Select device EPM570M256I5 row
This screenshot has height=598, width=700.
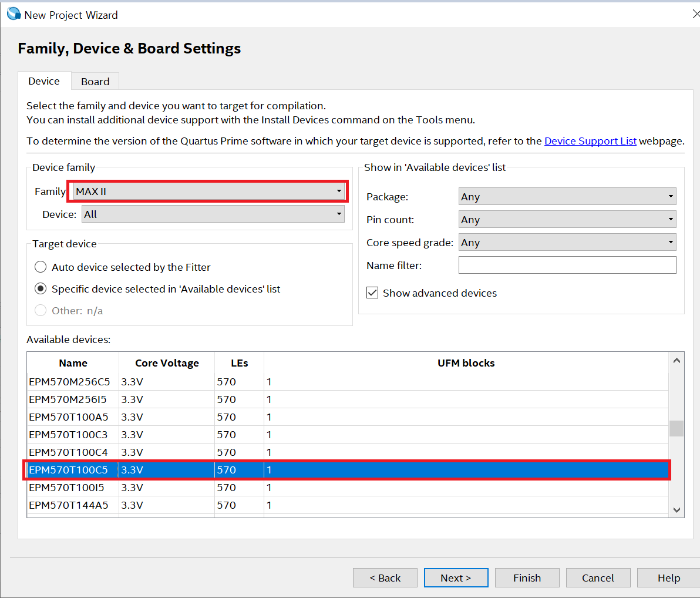[348, 399]
